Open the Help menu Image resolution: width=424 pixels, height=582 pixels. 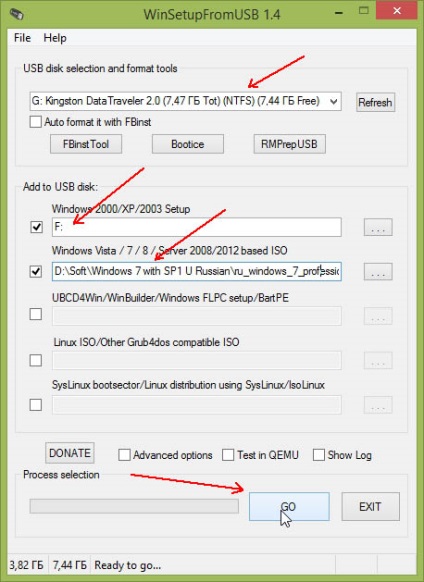(x=55, y=38)
